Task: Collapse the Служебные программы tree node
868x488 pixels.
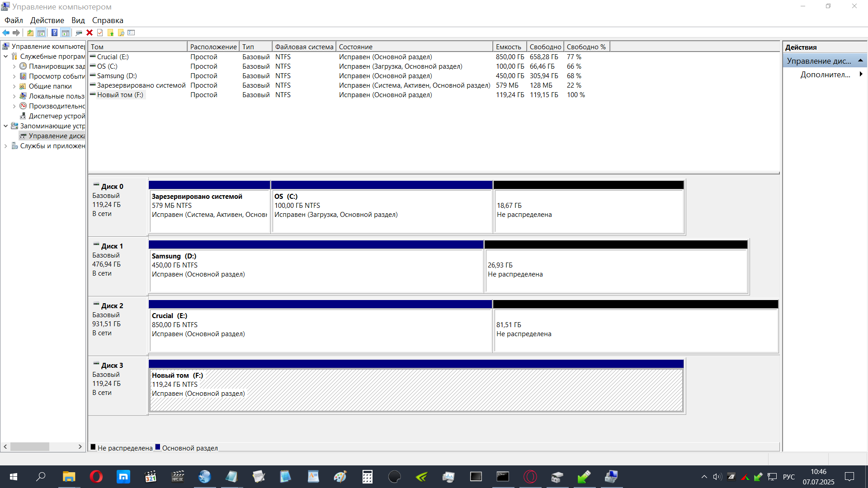Action: (6, 56)
